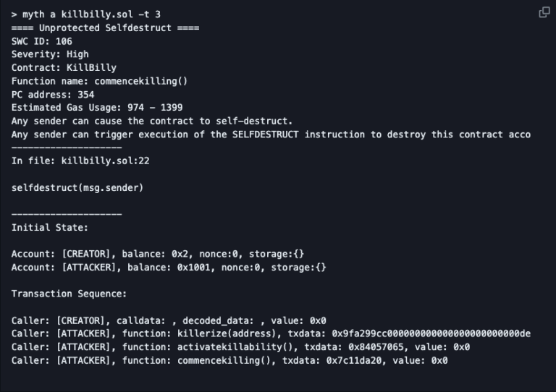The height and width of the screenshot is (392, 556).
Task: Click the 'killerize(address)' transaction line
Action: pos(271,333)
